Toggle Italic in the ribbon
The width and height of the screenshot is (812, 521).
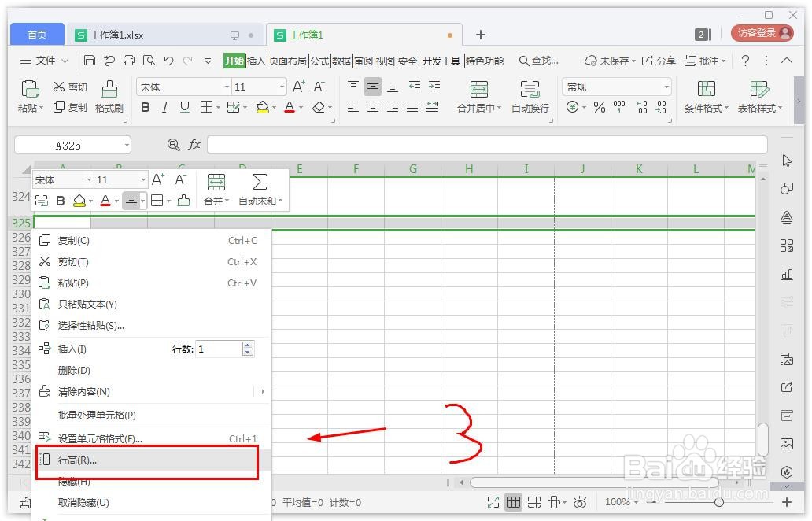click(164, 107)
